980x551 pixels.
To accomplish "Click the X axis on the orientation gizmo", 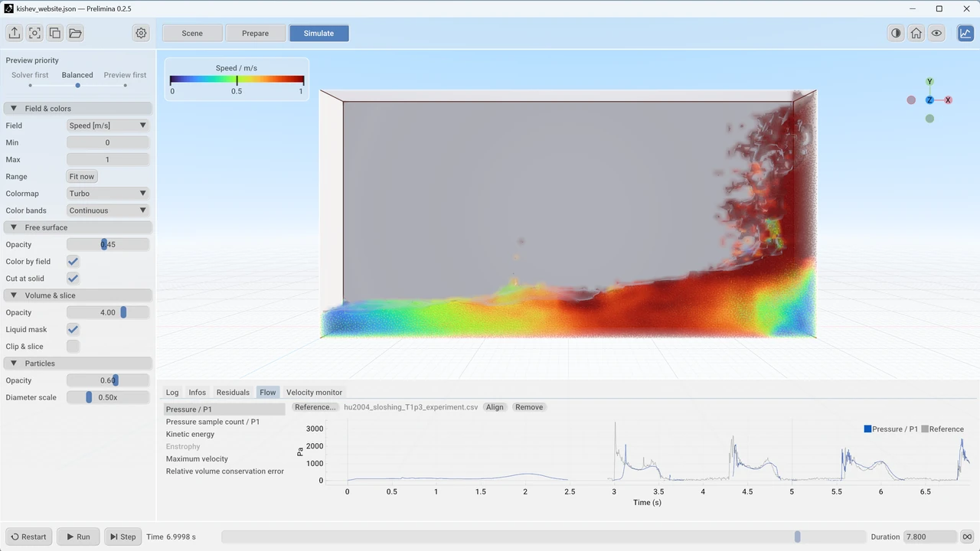I will [x=948, y=100].
